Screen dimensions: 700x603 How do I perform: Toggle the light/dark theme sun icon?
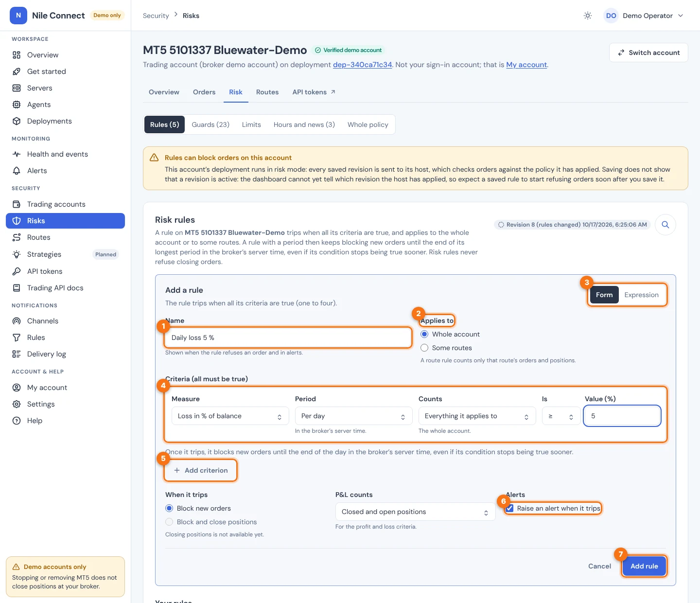coord(588,16)
